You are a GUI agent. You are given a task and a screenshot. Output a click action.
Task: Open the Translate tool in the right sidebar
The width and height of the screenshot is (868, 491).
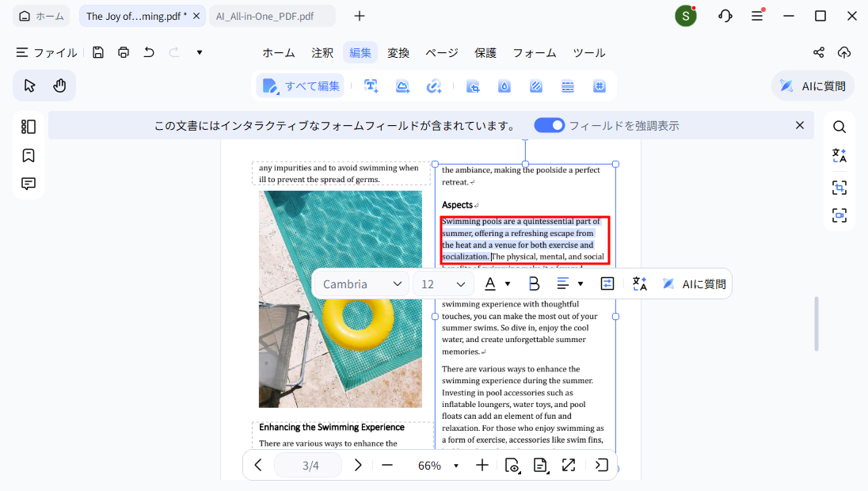(839, 155)
